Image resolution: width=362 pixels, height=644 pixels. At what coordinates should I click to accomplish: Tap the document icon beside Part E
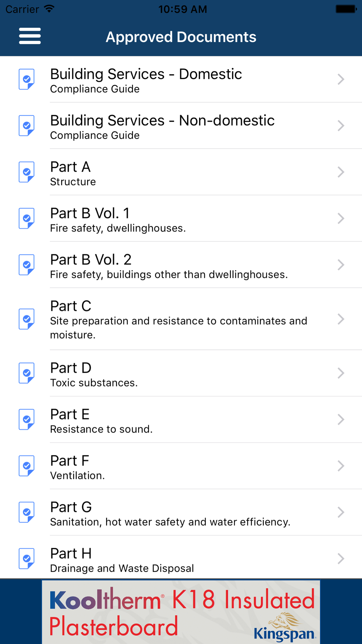pyautogui.click(x=27, y=419)
